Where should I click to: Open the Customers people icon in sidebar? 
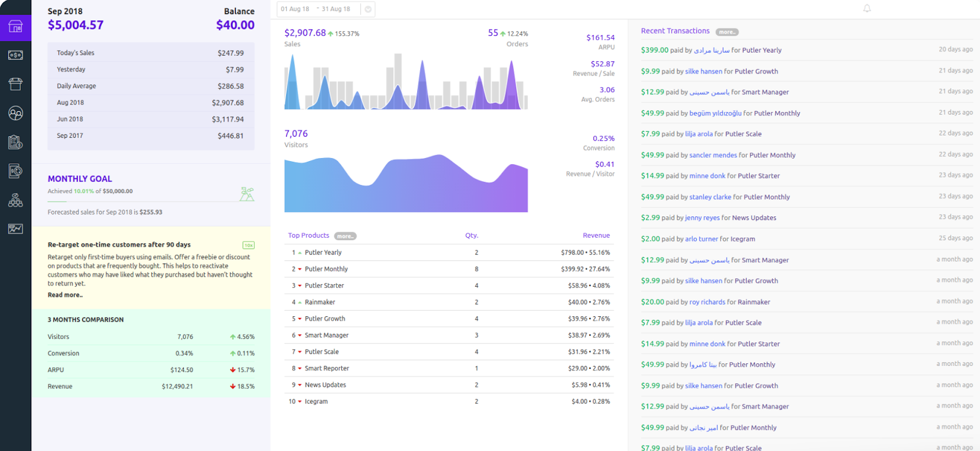pyautogui.click(x=15, y=113)
